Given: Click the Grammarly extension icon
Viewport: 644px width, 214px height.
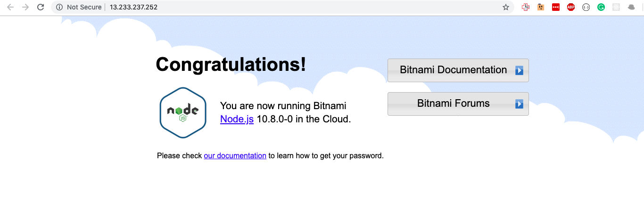Looking at the screenshot, I should 601,7.
